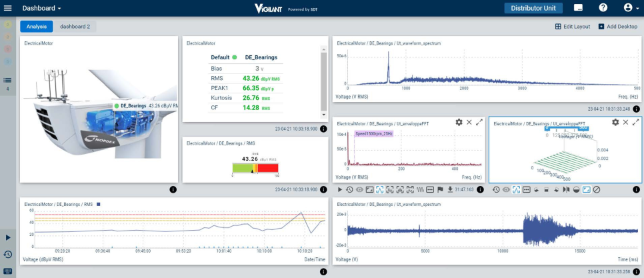
Task: Play the envelope FFT signal audio
Action: 339,189
